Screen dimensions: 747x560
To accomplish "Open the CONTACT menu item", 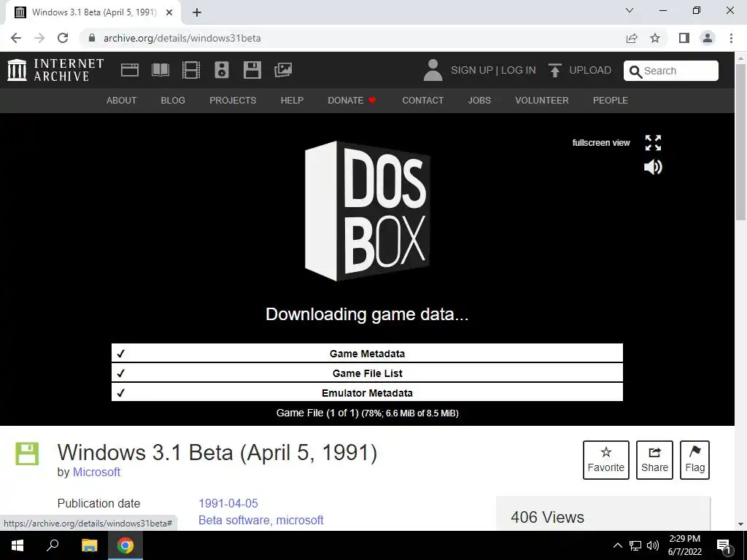I will [422, 101].
